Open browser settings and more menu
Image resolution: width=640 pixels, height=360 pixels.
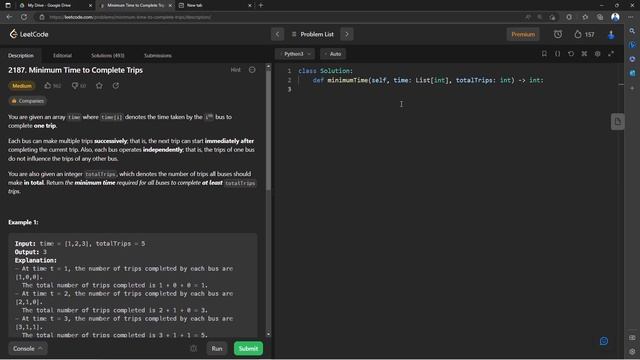tap(631, 17)
